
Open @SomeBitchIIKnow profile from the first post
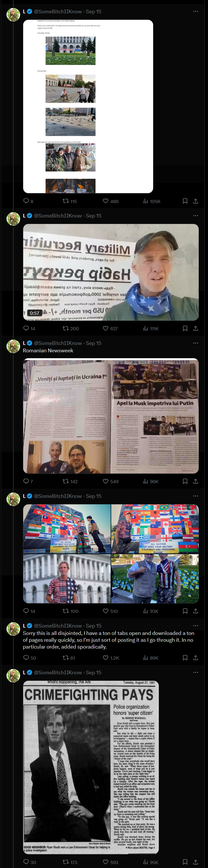(58, 11)
